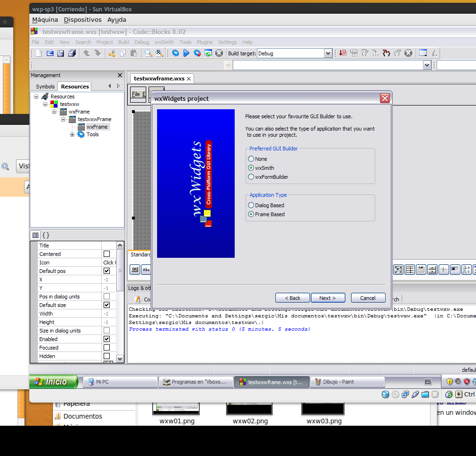Click the Rebuild toolbar icon

[208, 53]
